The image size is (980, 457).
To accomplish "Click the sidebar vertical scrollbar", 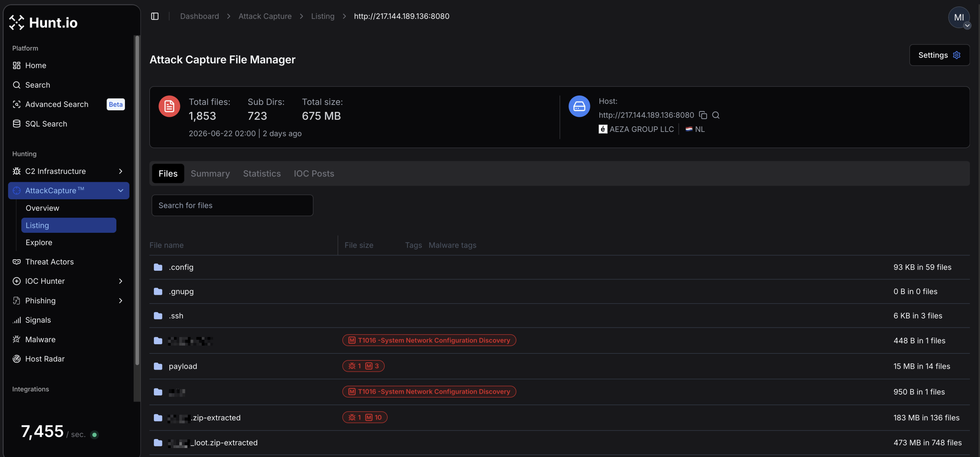I will 137,200.
